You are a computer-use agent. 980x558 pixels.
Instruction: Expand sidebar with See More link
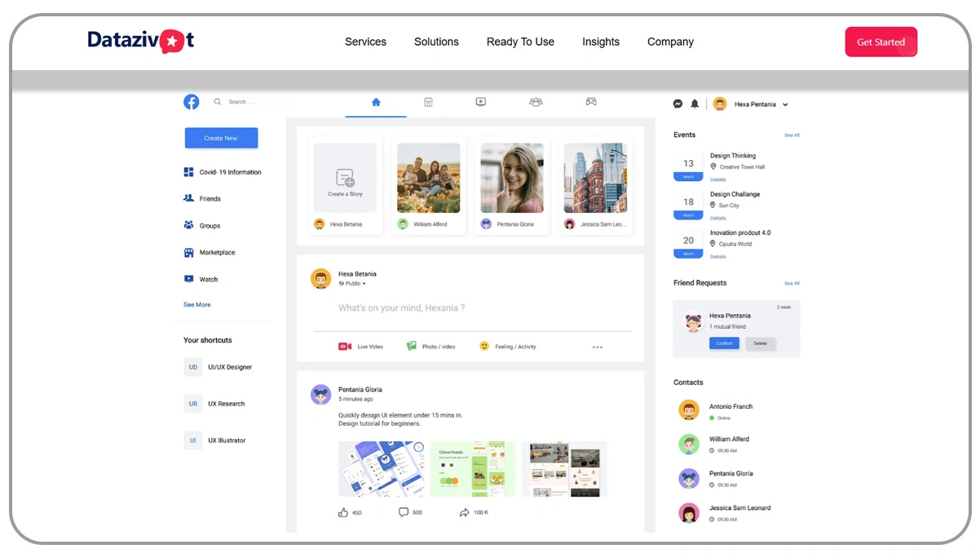pos(196,304)
